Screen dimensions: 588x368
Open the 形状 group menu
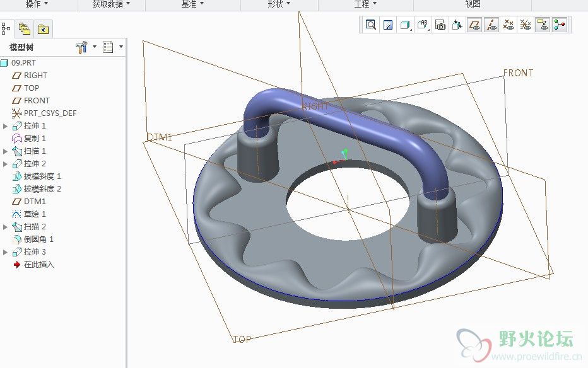[x=279, y=4]
